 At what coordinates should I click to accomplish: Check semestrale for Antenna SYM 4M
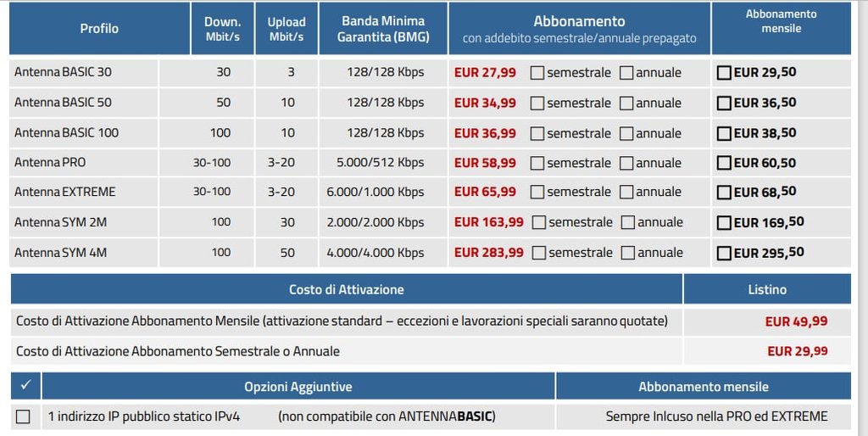pyautogui.click(x=539, y=253)
